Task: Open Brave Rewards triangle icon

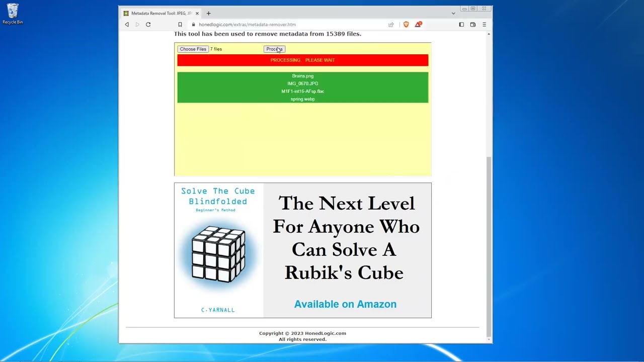Action: tap(418, 25)
